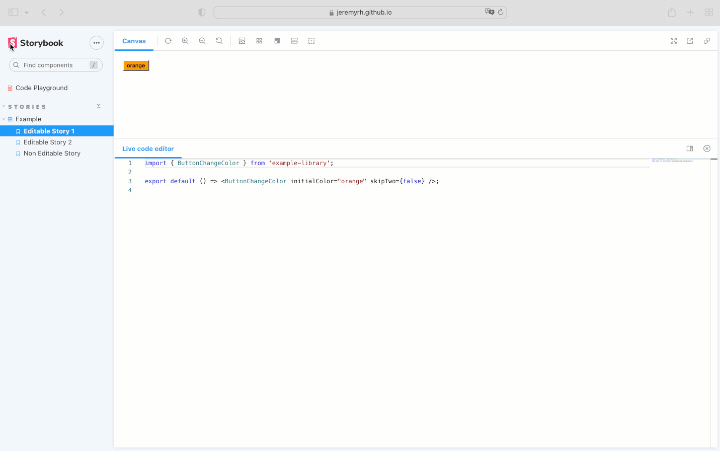Open a new Safari tab
Image resolution: width=720 pixels, height=451 pixels.
pos(690,12)
